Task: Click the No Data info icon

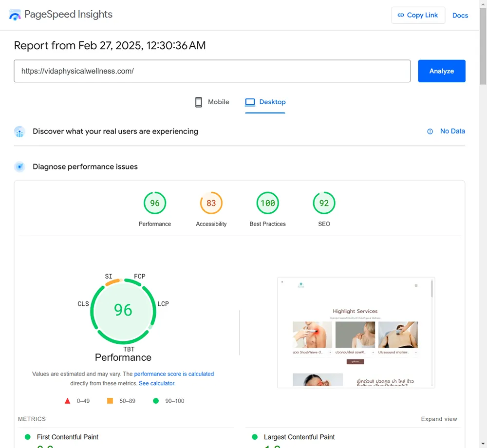Action: 430,131
